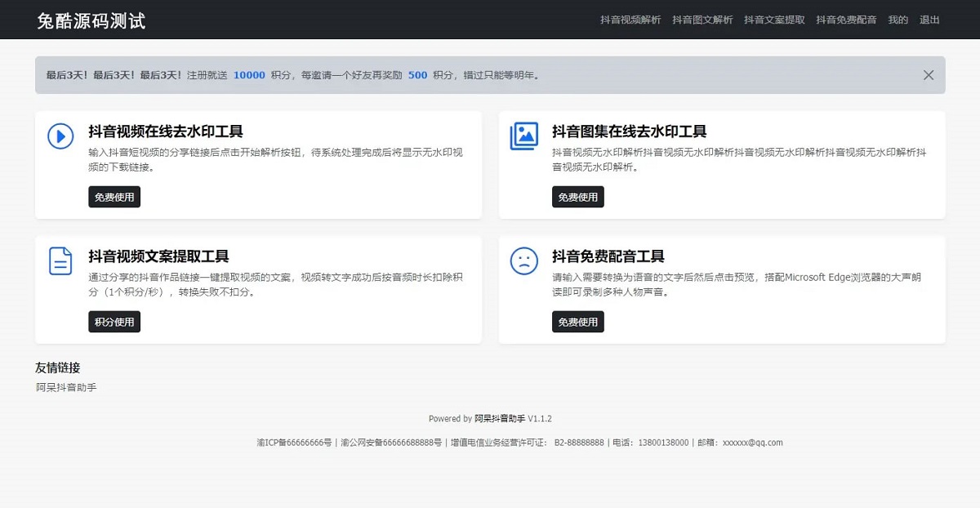
Task: Dismiss the 最后3天 promotion banner
Action: pyautogui.click(x=928, y=75)
